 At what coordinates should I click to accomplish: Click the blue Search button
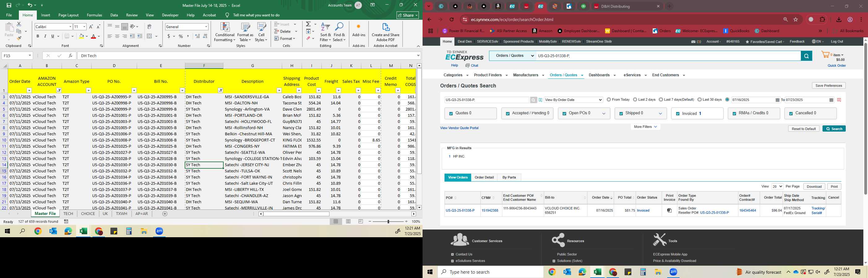pyautogui.click(x=834, y=128)
